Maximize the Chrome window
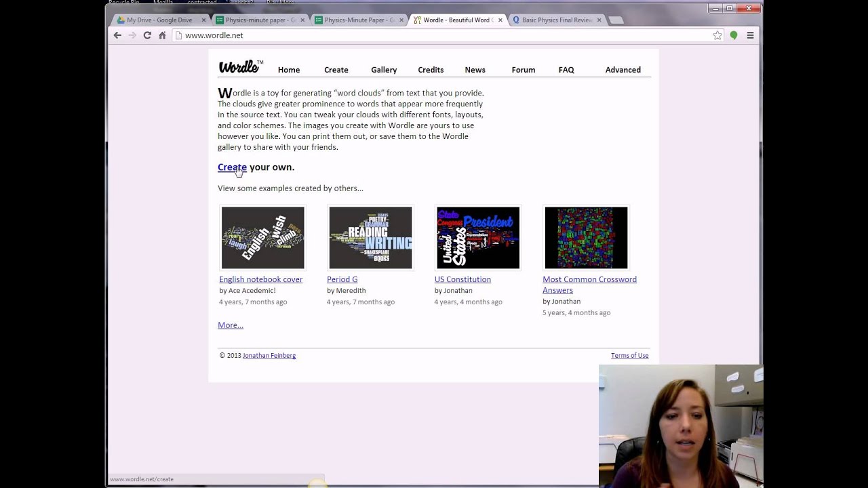The image size is (868, 488). tap(730, 8)
